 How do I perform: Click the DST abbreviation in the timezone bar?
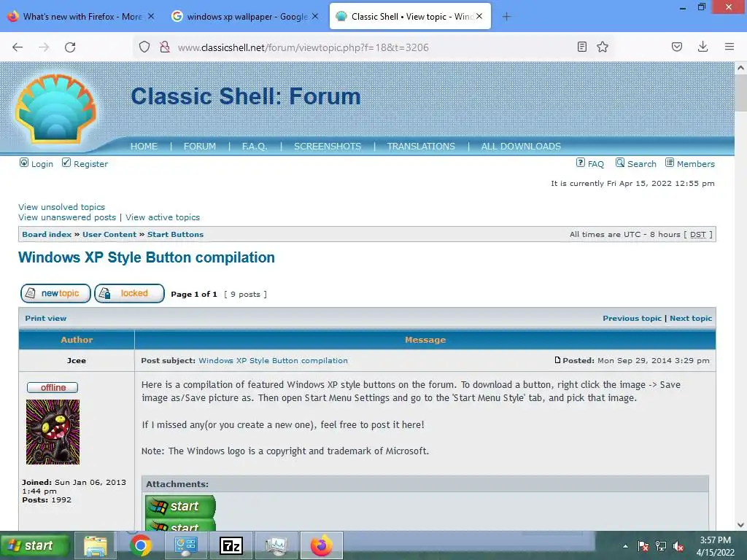(698, 234)
